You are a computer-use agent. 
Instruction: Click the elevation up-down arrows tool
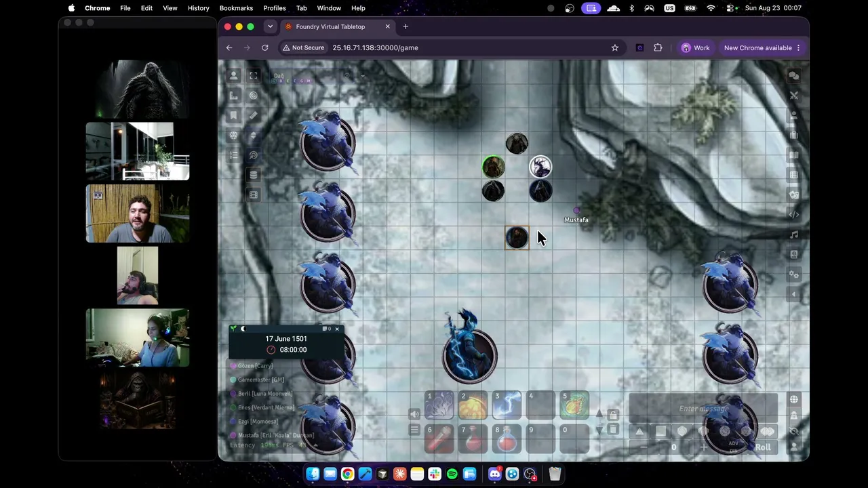point(254,135)
